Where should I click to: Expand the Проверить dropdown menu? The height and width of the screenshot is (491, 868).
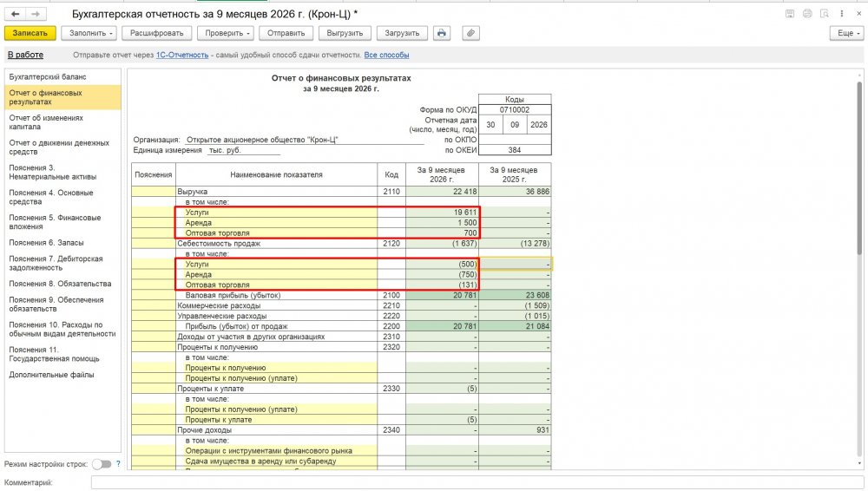226,33
